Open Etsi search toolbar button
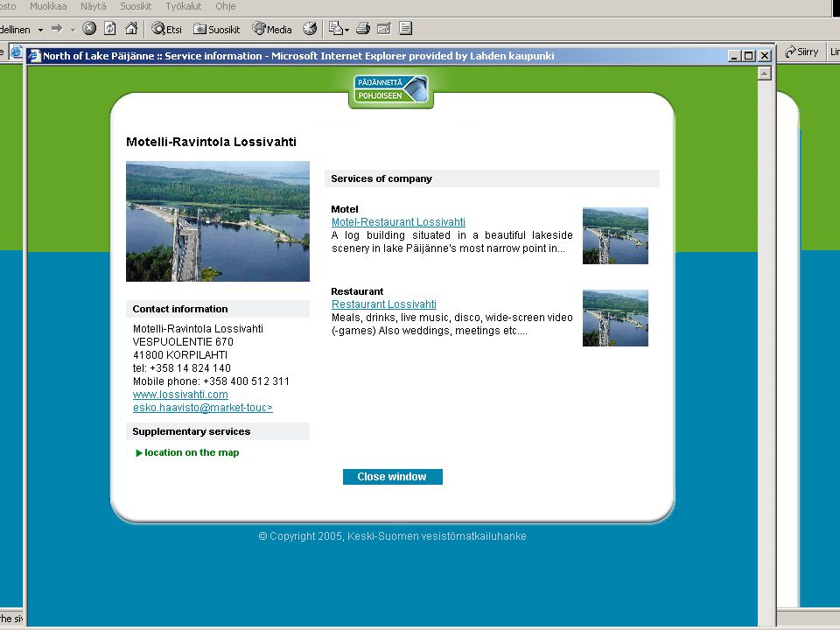The width and height of the screenshot is (840, 630). pos(166,29)
